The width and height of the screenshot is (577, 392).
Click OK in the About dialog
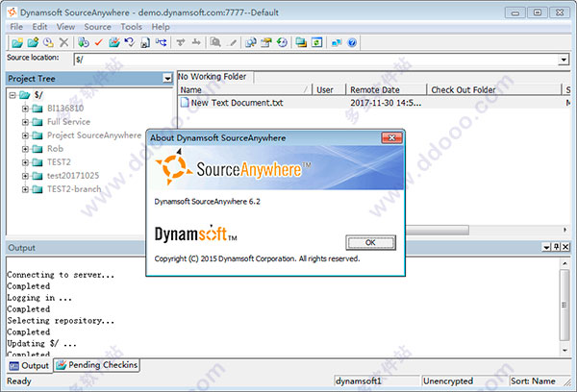click(370, 243)
